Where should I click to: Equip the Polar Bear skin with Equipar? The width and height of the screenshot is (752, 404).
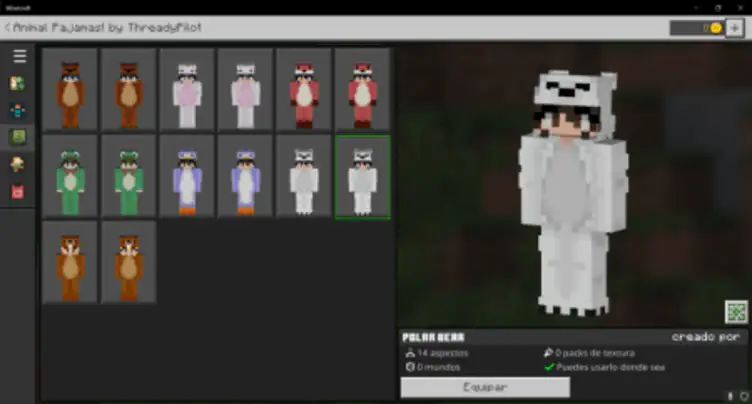point(485,387)
